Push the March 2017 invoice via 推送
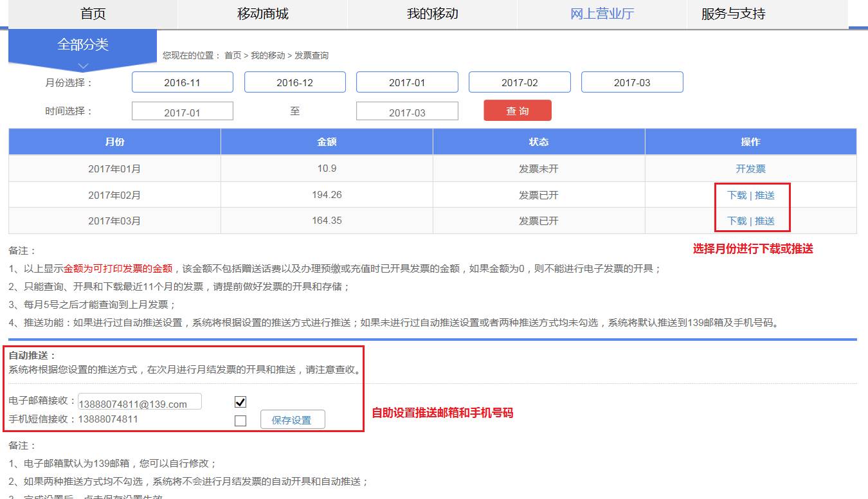This screenshot has width=868, height=499. click(764, 221)
